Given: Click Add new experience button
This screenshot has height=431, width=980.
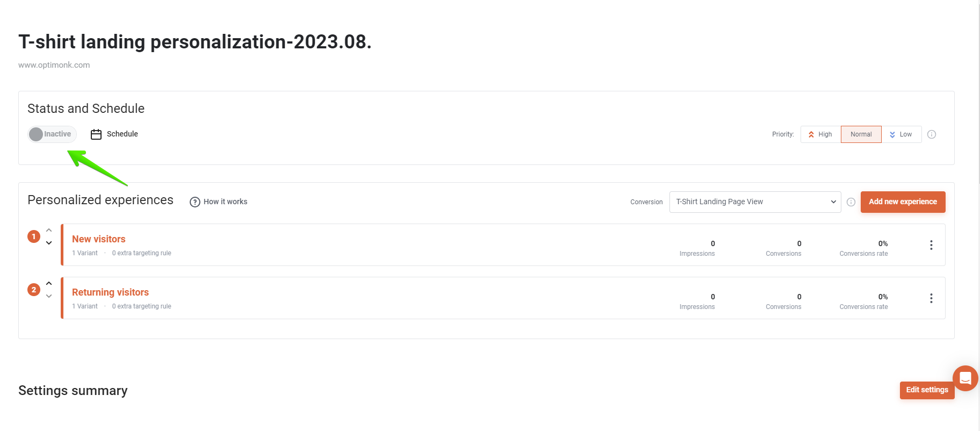Looking at the screenshot, I should [x=903, y=202].
